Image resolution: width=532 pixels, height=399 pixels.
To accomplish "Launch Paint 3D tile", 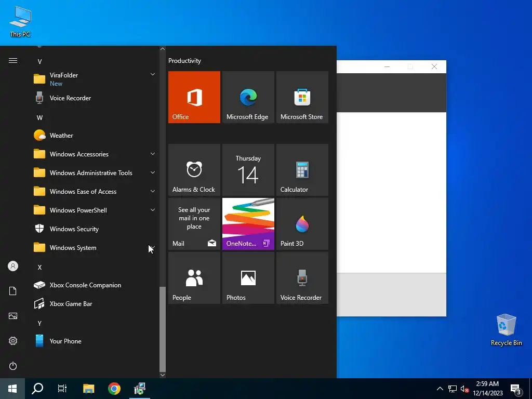I will [302, 224].
